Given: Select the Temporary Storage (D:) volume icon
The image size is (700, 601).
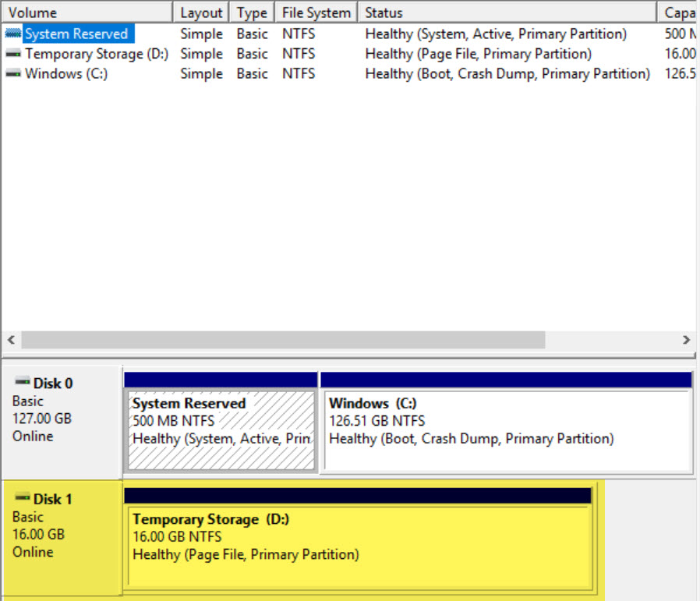Looking at the screenshot, I should tap(16, 54).
